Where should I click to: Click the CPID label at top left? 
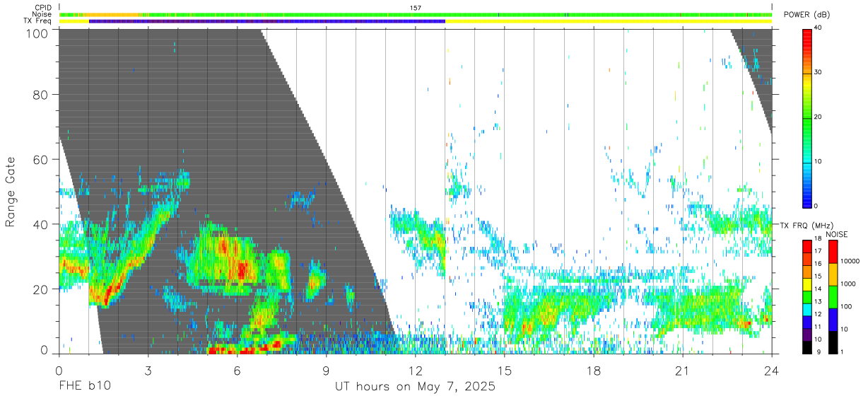click(x=42, y=7)
